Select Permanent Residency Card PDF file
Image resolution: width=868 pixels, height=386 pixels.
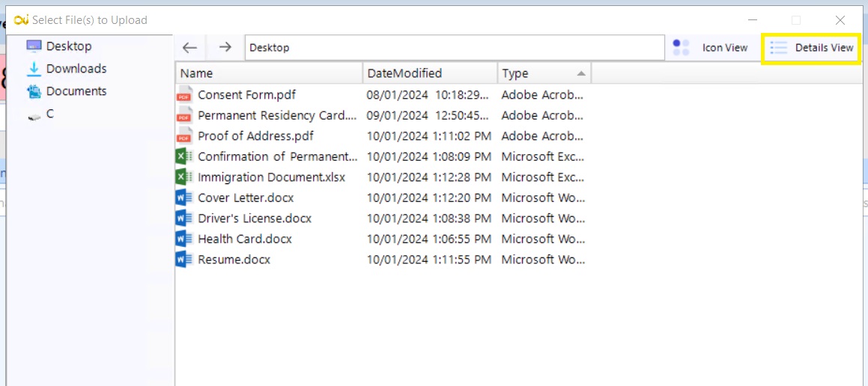pyautogui.click(x=276, y=116)
